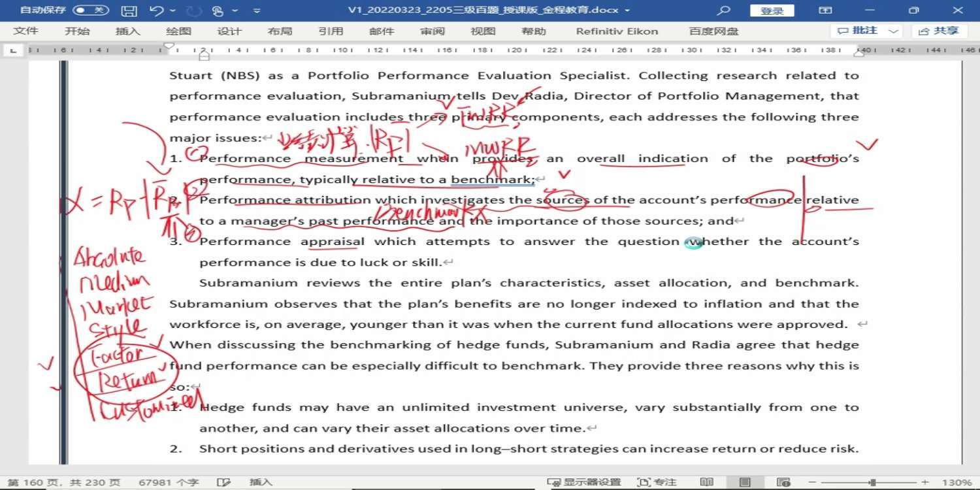This screenshot has width=980, height=490.
Task: Click the proofing check icon in status bar
Action: pos(223,482)
